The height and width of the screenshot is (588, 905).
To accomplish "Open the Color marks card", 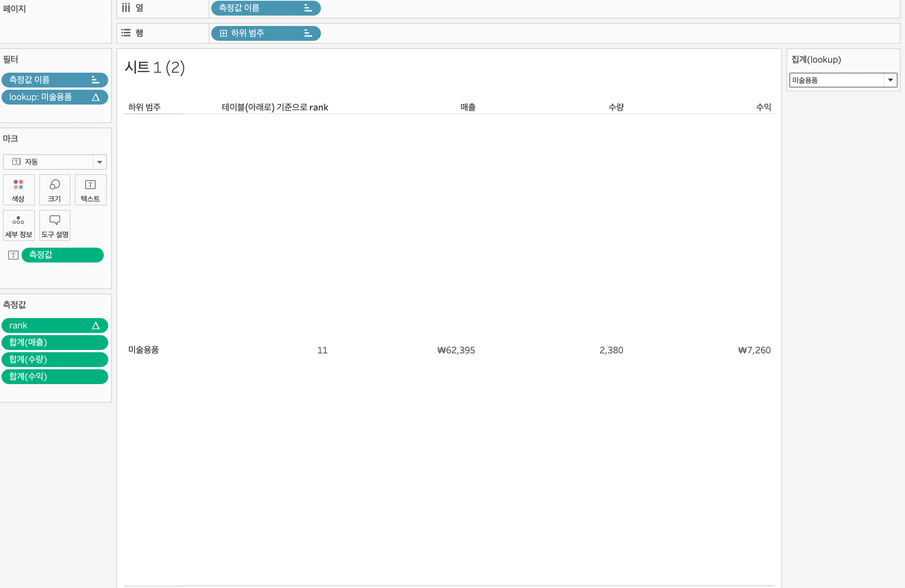I will (x=18, y=190).
